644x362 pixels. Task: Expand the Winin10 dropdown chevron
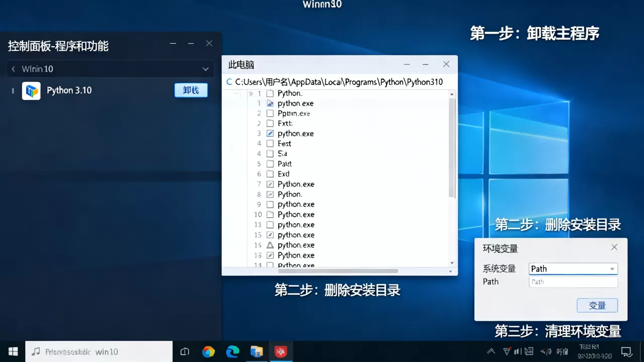(x=205, y=69)
